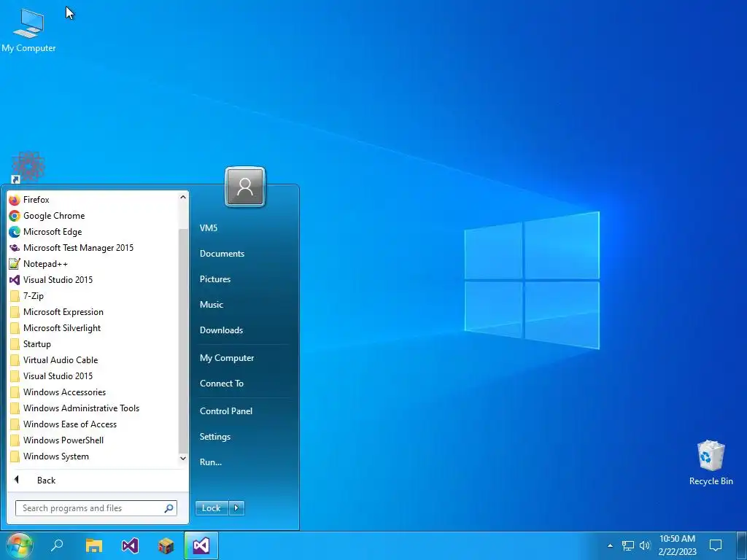The width and height of the screenshot is (747, 560).
Task: Click the network icon in the tray
Action: click(x=628, y=545)
